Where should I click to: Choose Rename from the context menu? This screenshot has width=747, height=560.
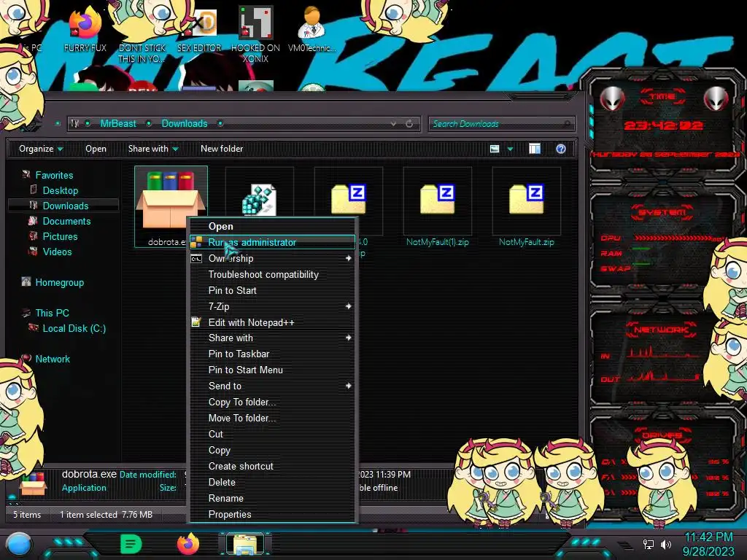click(x=273, y=499)
